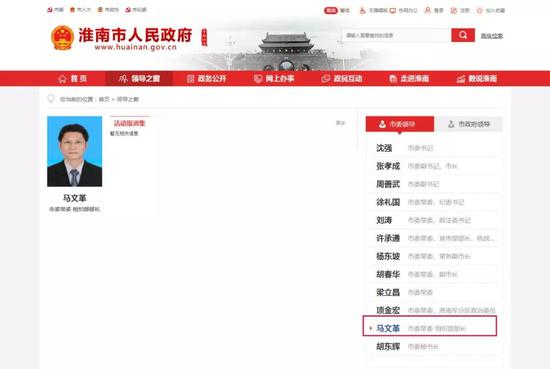Click the advanced search link
Viewport: 550px width, 369px height.
492,36
